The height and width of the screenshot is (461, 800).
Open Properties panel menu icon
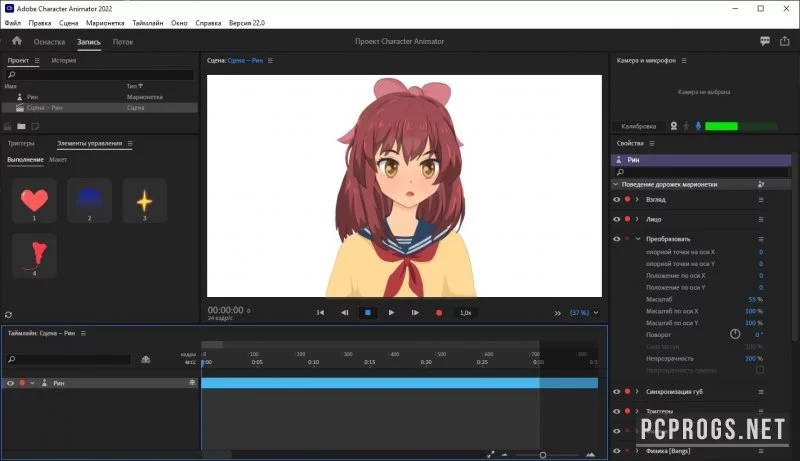coord(652,143)
